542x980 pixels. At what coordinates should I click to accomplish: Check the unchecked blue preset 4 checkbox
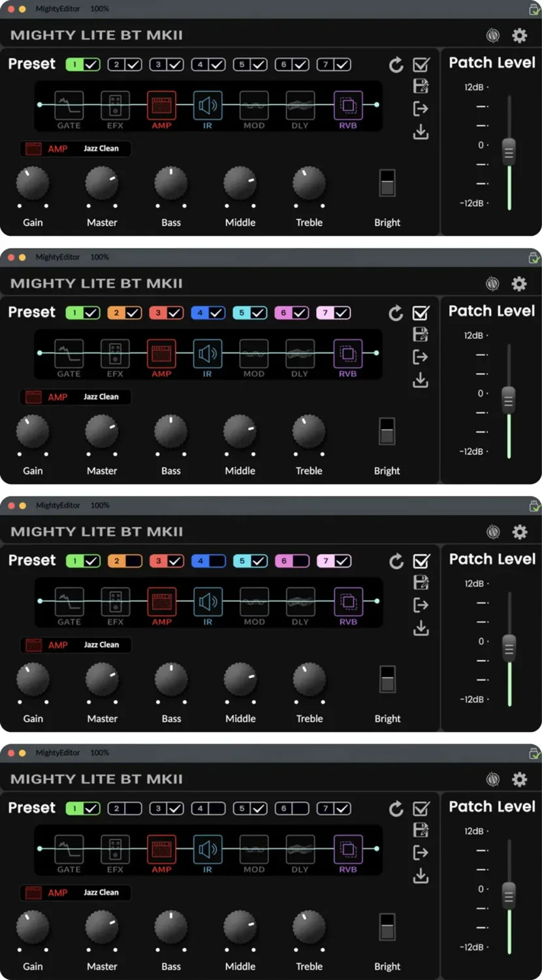(x=217, y=561)
